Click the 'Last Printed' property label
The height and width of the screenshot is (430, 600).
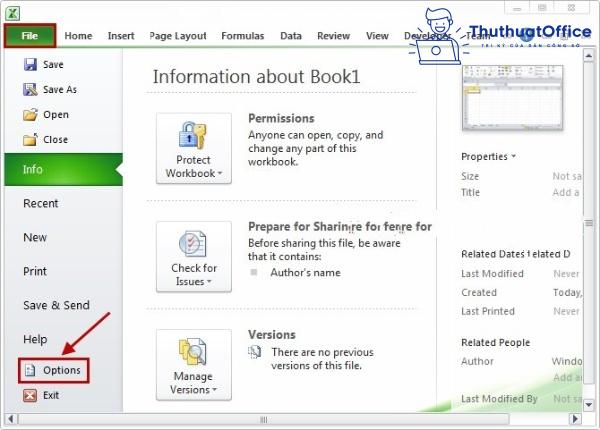coord(488,311)
